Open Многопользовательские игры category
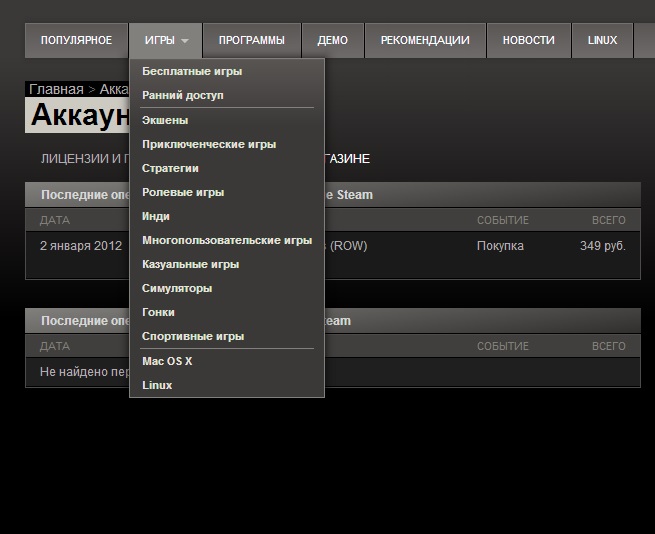This screenshot has height=534, width=655. [227, 241]
